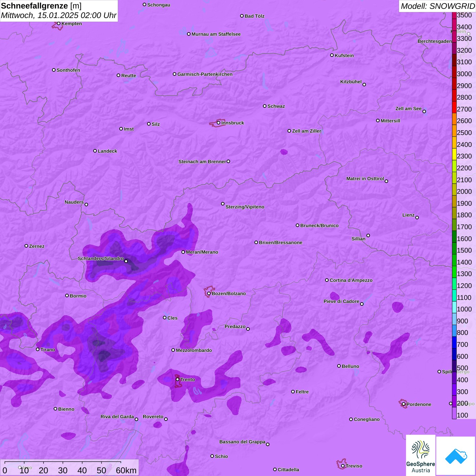Screen dimensions: 476x476
Task: Click the 'Murnau am Staffelsee' label
Action: click(x=216, y=34)
